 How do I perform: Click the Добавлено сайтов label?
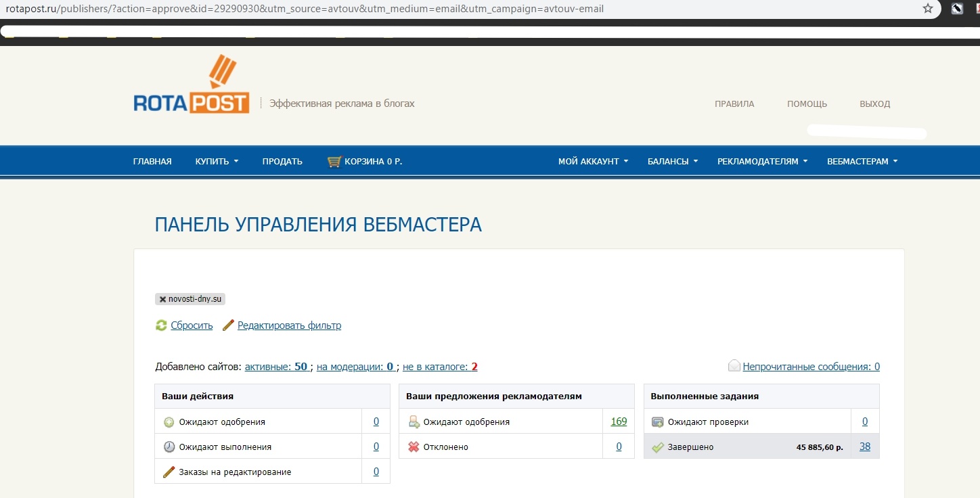point(198,367)
